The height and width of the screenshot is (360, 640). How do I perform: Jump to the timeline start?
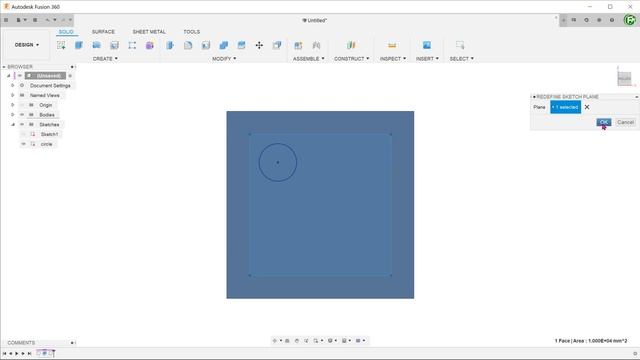(4, 353)
